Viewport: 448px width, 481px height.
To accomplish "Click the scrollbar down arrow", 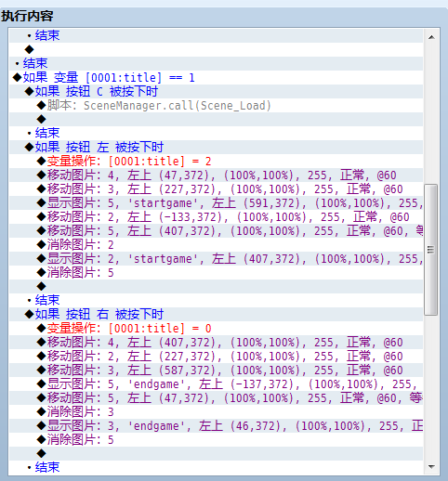I will [x=431, y=466].
